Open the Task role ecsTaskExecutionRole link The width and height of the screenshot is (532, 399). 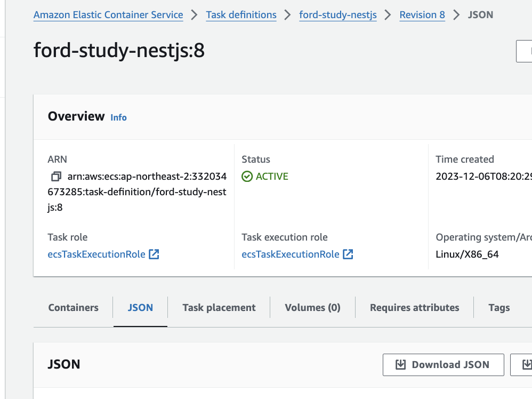[96, 254]
